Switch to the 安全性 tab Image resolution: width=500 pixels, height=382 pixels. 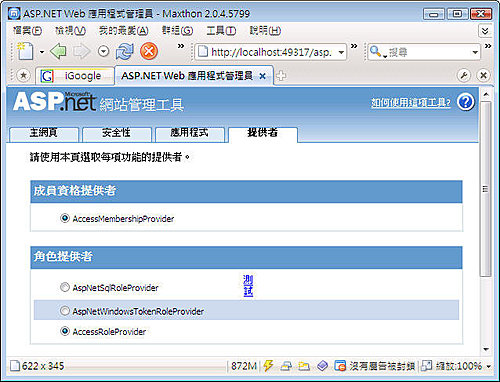click(116, 134)
